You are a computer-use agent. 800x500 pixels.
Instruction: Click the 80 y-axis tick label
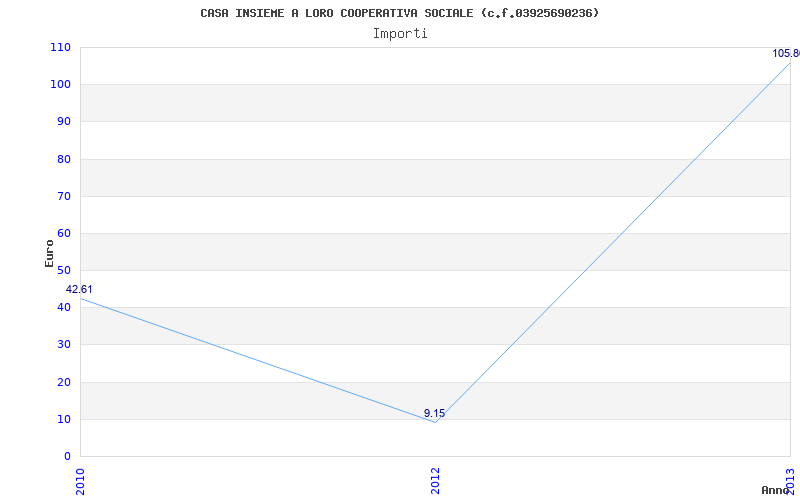[x=64, y=159]
